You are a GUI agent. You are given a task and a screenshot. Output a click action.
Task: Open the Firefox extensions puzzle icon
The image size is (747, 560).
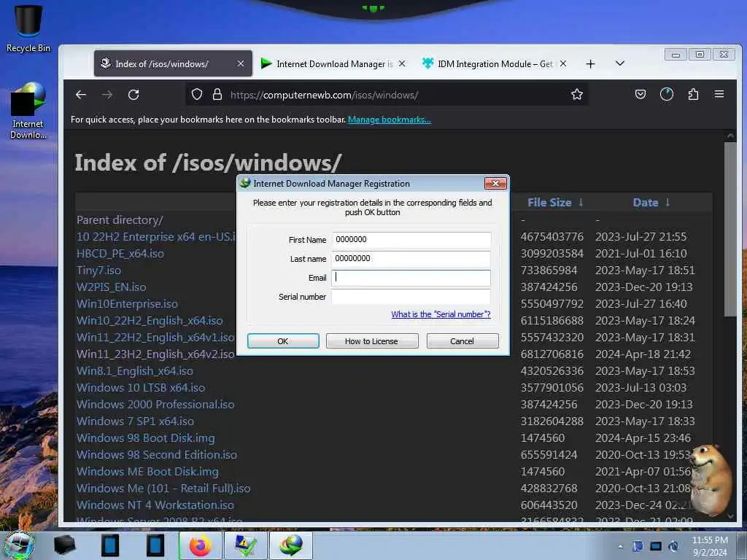[x=693, y=94]
